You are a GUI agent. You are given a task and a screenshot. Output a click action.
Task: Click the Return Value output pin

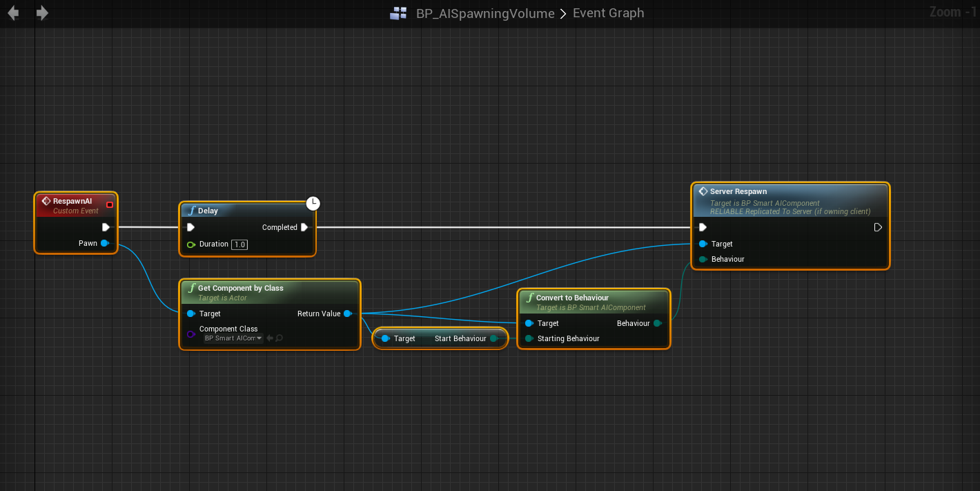pyautogui.click(x=347, y=314)
